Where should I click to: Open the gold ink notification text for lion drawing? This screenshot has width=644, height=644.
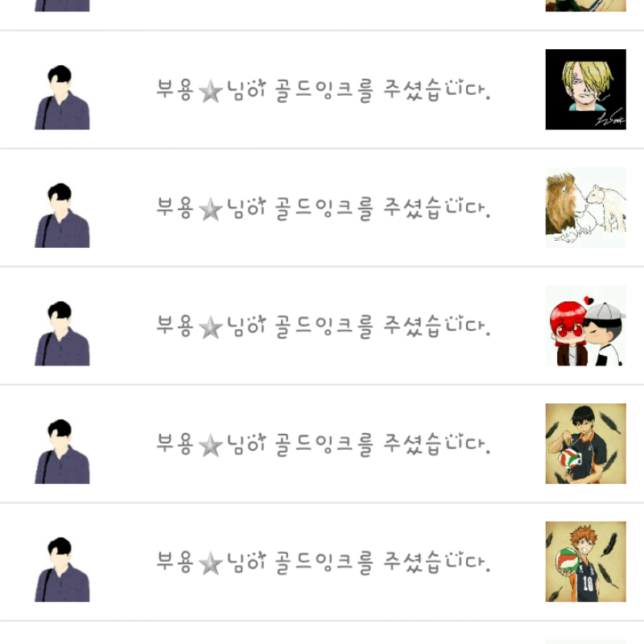(x=324, y=208)
